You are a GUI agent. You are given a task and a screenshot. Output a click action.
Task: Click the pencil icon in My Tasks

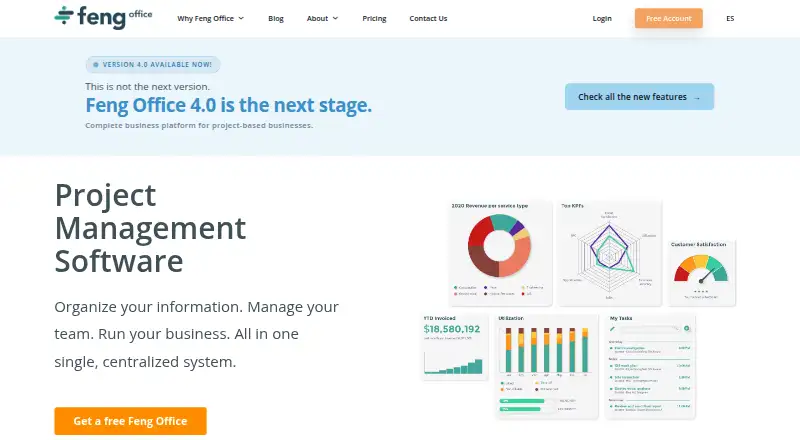coord(612,329)
